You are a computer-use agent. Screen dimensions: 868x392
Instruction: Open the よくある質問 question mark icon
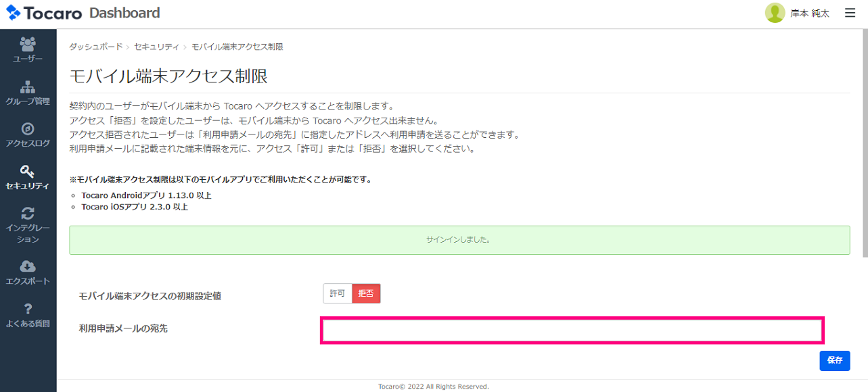(28, 309)
